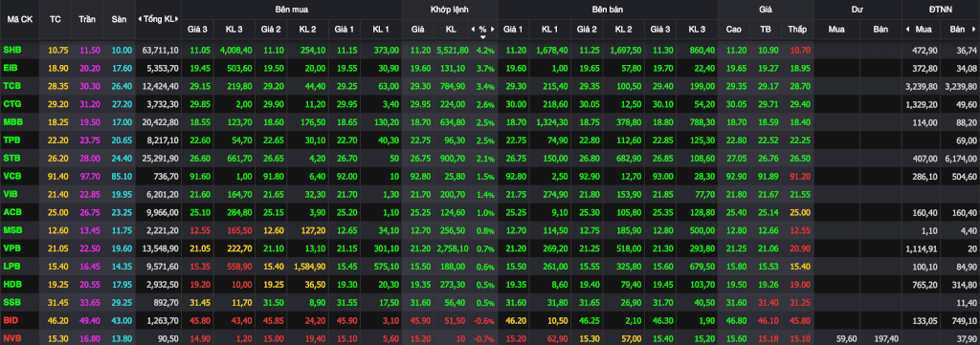
Task: Click Bên bán group header
Action: (608, 10)
